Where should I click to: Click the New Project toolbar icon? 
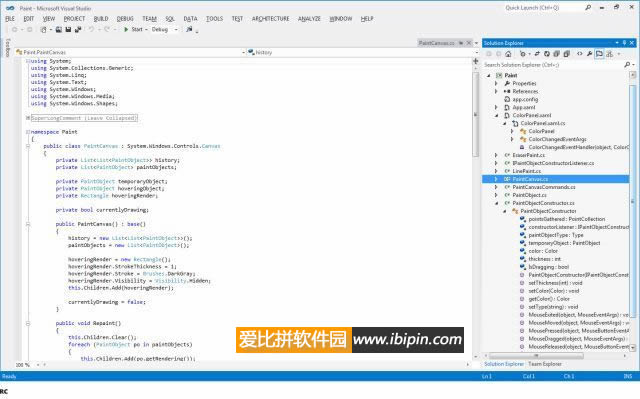tap(44, 29)
